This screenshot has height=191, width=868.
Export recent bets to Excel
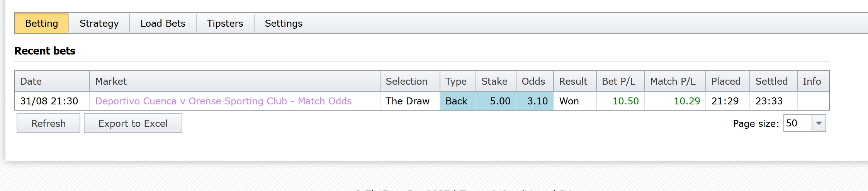click(x=133, y=123)
